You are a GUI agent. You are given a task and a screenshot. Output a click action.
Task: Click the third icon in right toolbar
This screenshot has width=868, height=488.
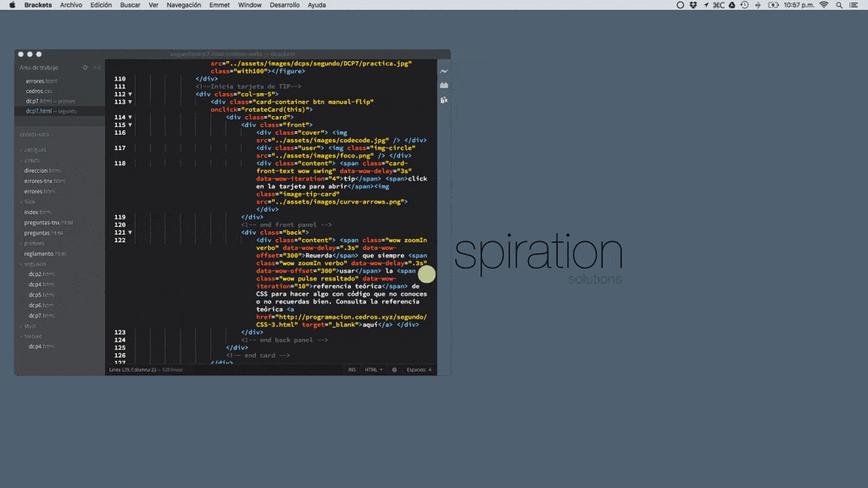pos(444,100)
